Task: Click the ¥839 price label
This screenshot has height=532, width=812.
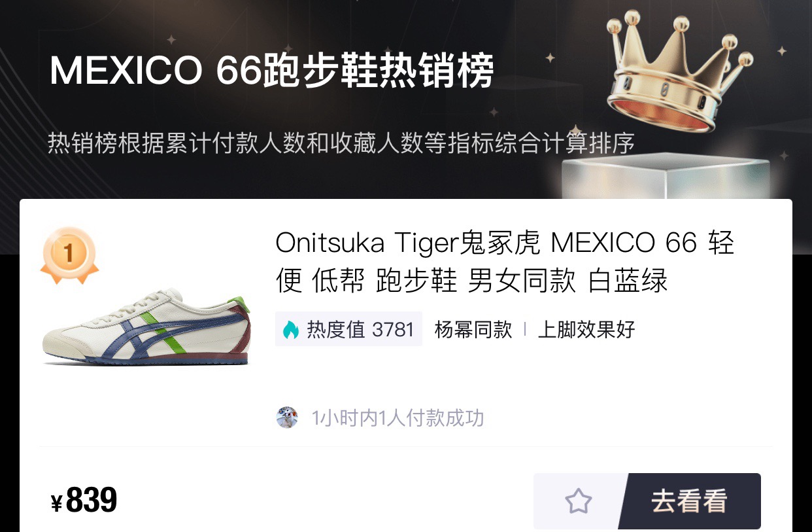Action: (84, 501)
